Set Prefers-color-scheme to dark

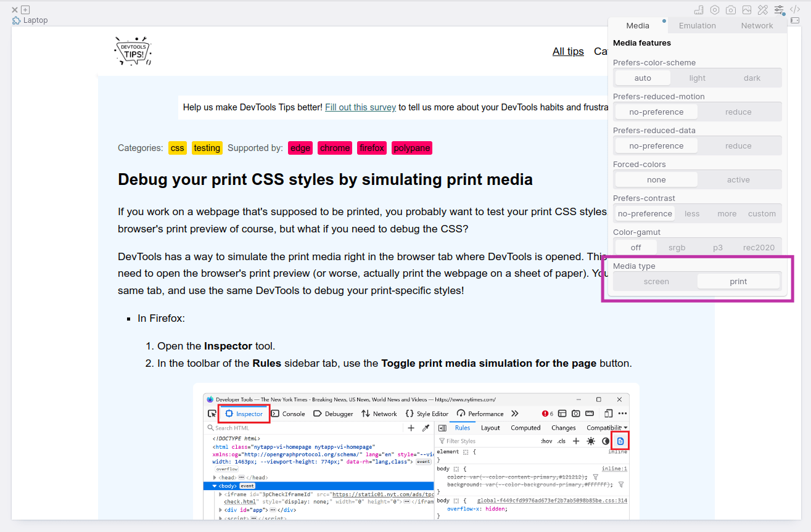tap(752, 77)
